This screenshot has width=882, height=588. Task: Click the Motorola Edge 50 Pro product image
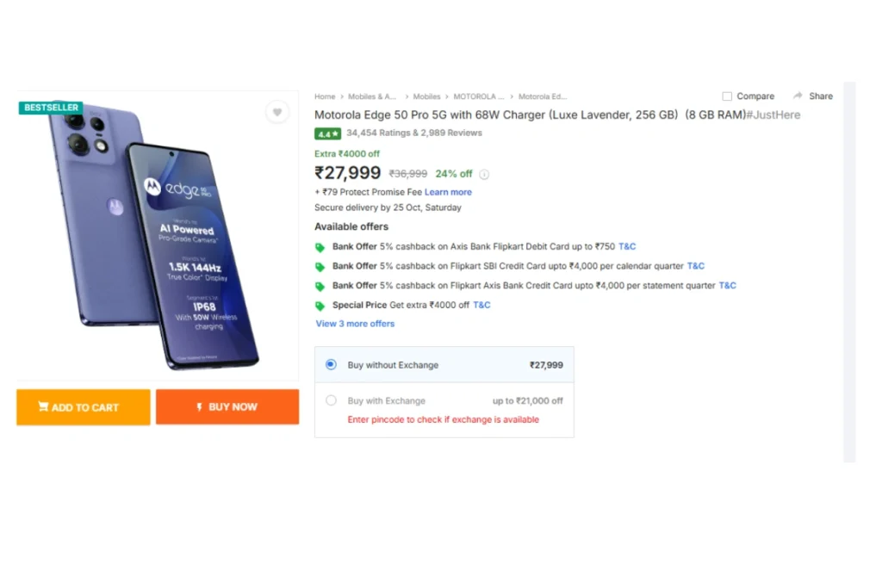158,237
